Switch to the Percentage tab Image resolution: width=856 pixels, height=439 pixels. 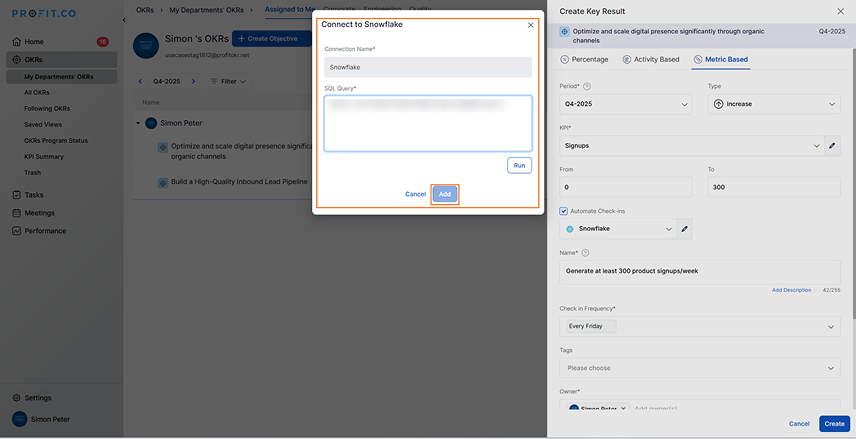pos(584,60)
